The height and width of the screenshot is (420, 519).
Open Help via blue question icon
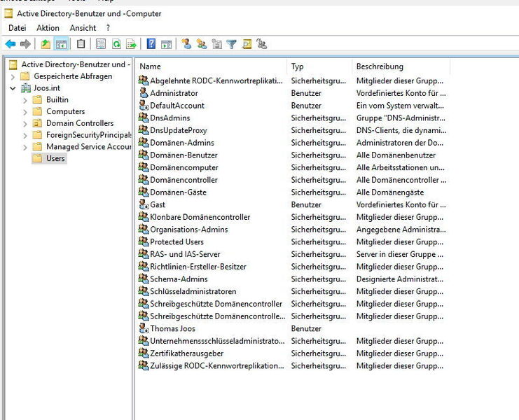point(151,44)
